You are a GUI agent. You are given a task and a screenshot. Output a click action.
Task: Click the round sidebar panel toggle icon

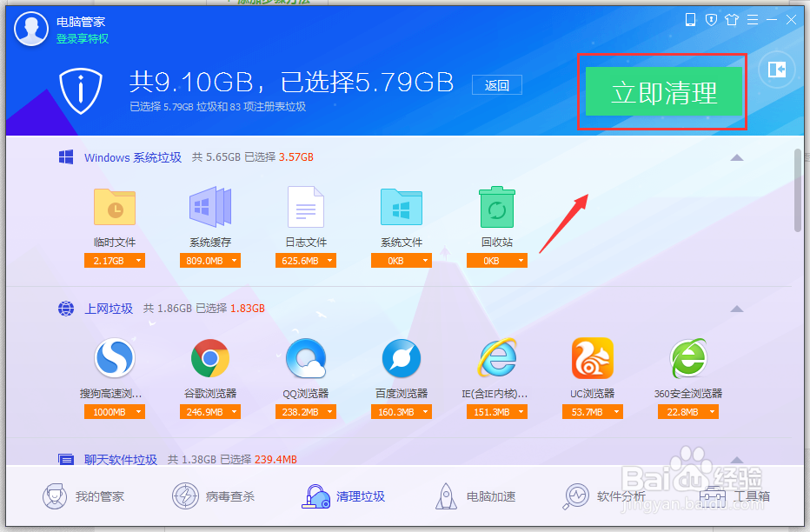click(x=776, y=70)
